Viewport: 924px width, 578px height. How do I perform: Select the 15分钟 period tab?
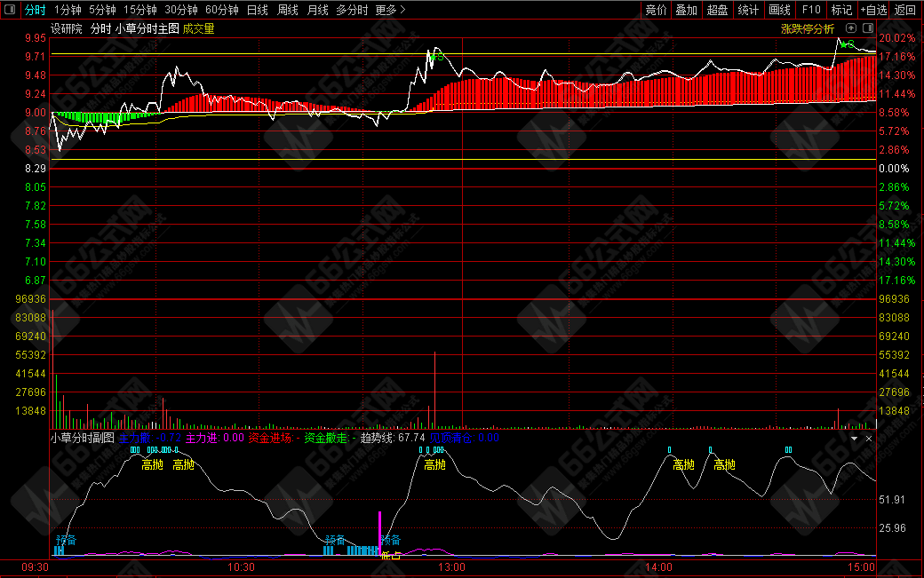coord(139,10)
